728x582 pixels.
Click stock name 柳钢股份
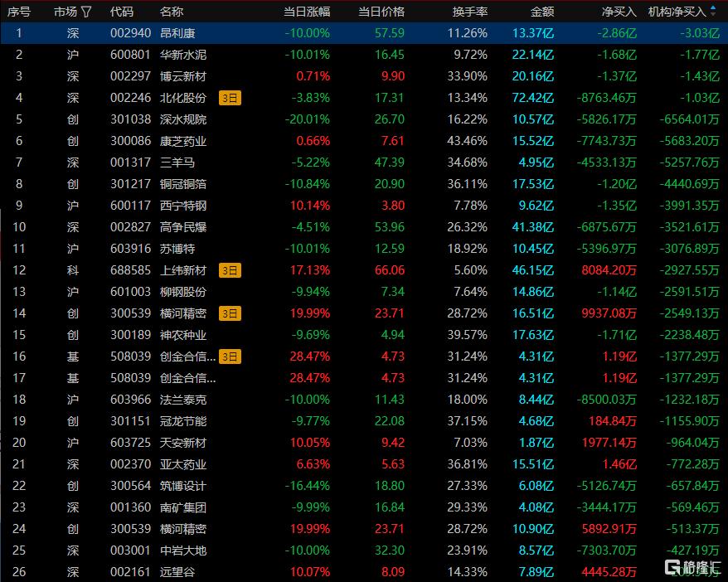click(183, 292)
